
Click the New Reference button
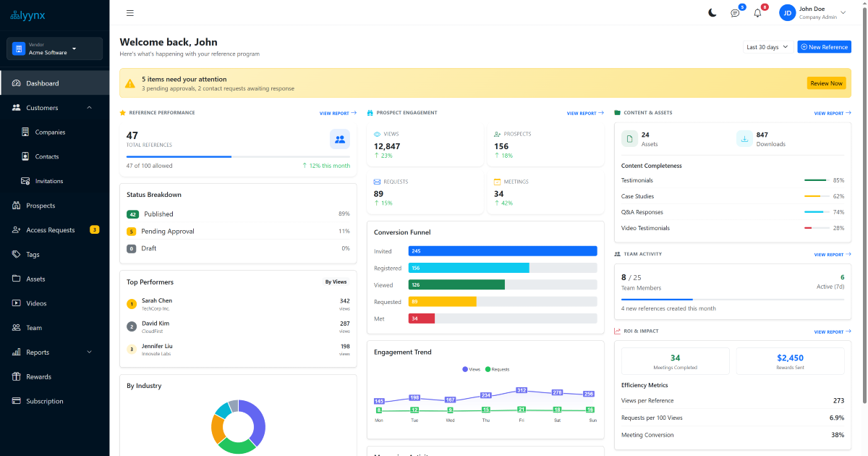click(x=824, y=47)
